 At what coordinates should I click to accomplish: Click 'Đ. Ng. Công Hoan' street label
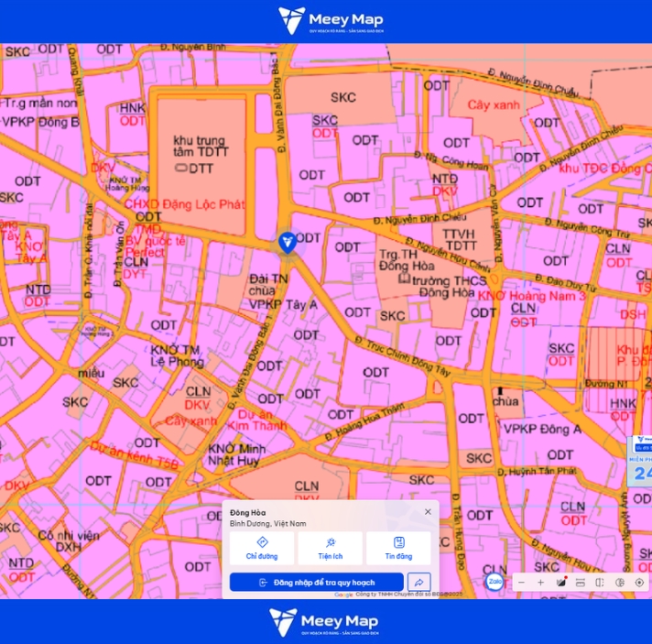451,160
